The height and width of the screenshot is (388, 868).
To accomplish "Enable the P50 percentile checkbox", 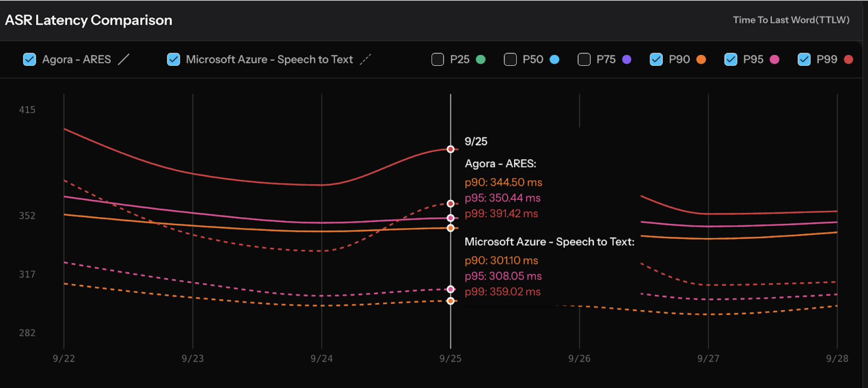I will click(x=510, y=60).
